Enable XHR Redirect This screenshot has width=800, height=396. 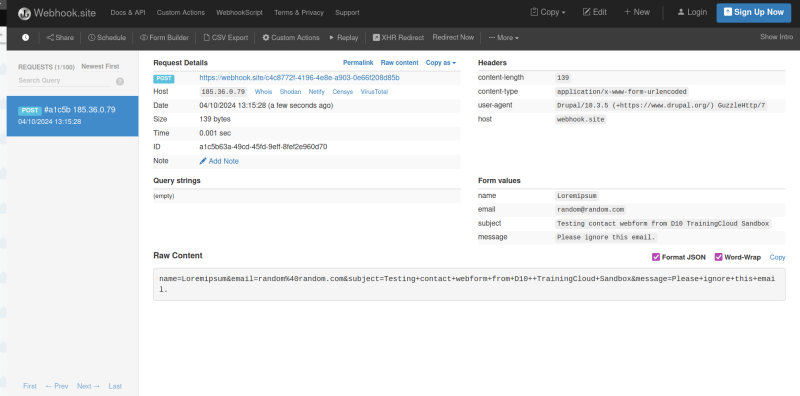[398, 37]
